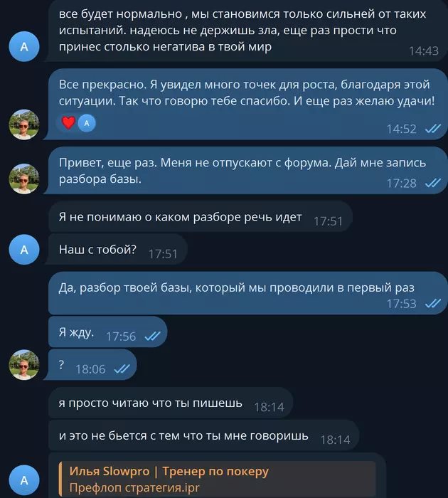The height and width of the screenshot is (498, 448).
Task: Select message 'я просто читаю что ты пишешь'
Action: (171, 403)
